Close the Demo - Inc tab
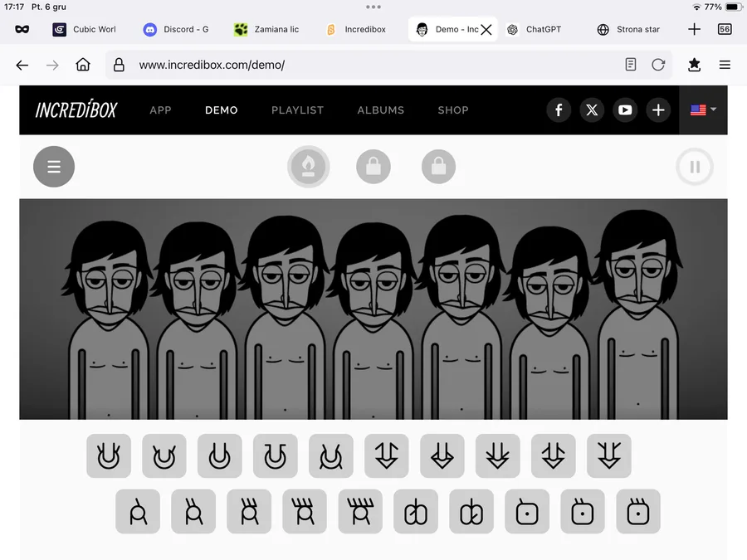Image resolution: width=747 pixels, height=560 pixels. (486, 30)
